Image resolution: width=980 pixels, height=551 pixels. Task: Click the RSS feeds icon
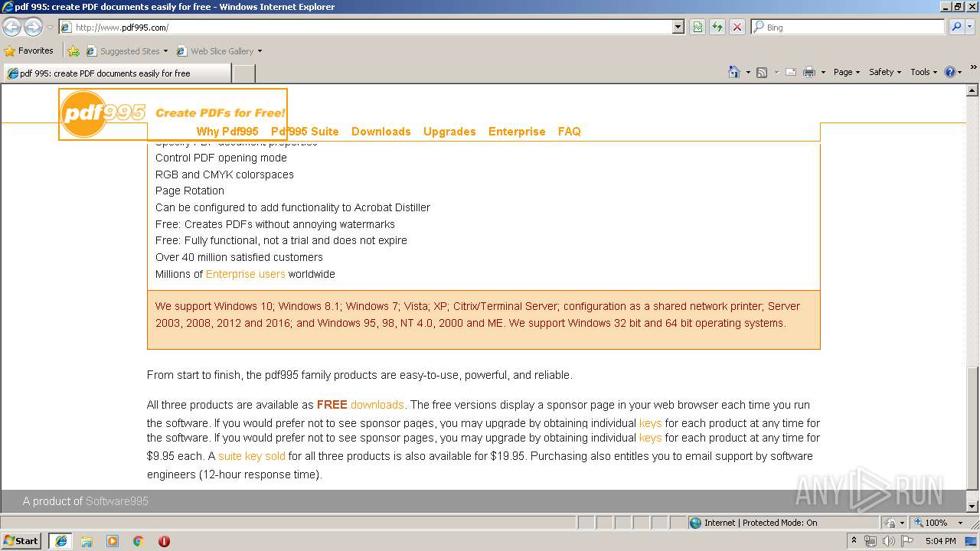(x=762, y=72)
